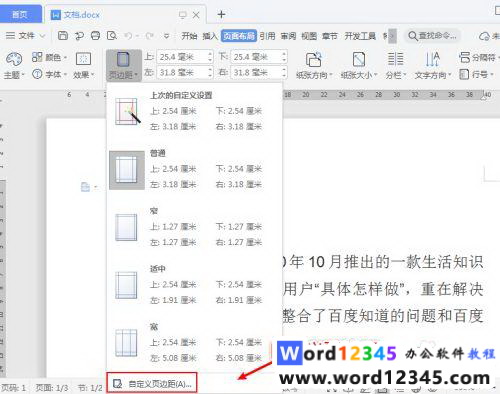Open the 效果 theme effects button

(x=83, y=66)
